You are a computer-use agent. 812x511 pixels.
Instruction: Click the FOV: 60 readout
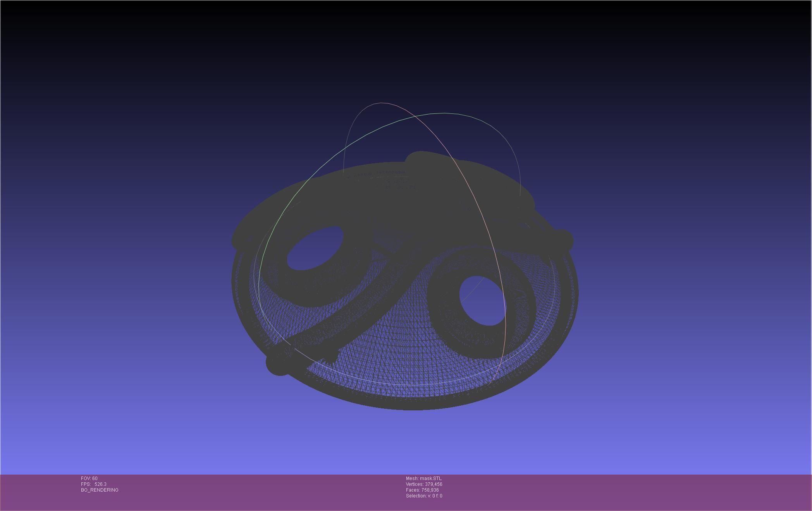pyautogui.click(x=89, y=478)
